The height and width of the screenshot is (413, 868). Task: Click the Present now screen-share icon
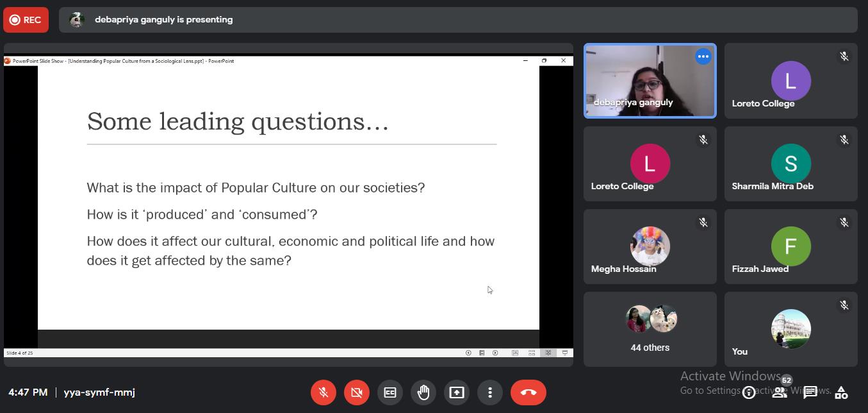pos(457,392)
